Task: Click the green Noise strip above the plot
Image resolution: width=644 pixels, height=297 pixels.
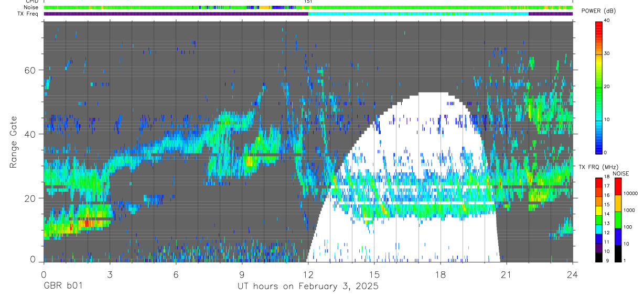Action: pyautogui.click(x=308, y=7)
